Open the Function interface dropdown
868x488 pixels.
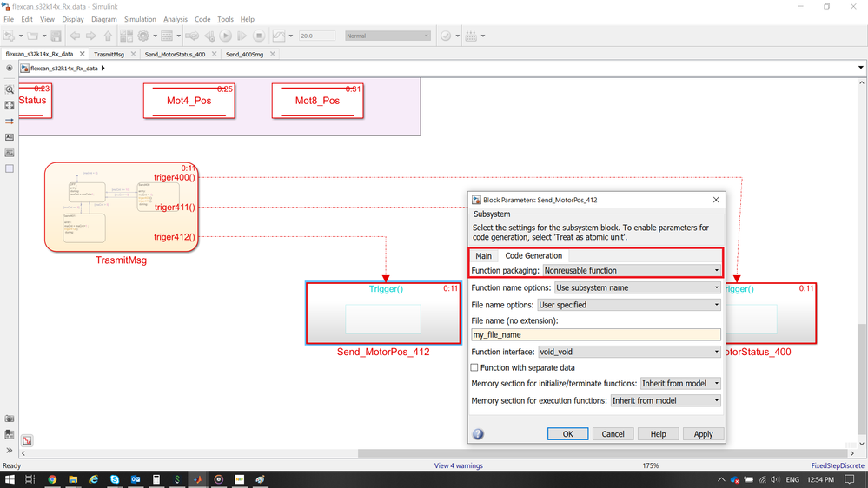pos(629,352)
